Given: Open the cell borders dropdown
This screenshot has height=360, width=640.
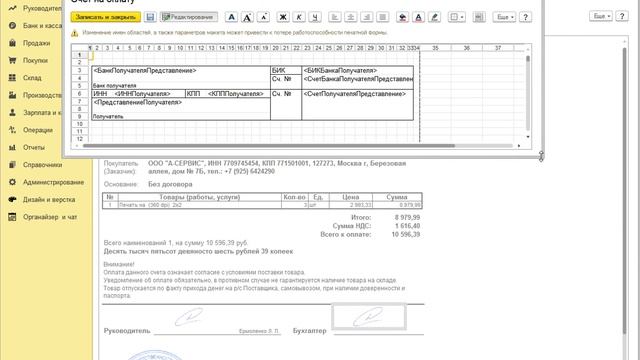Looking at the screenshot, I should point(457,17).
